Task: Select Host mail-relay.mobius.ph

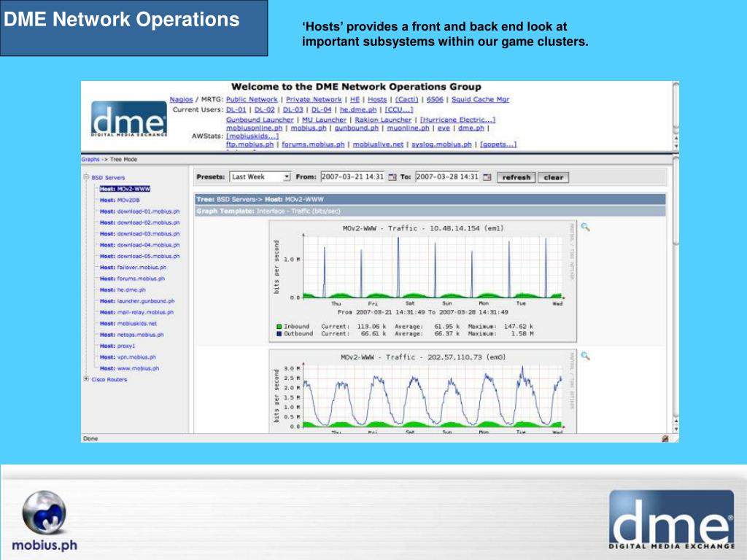Action: (x=136, y=312)
